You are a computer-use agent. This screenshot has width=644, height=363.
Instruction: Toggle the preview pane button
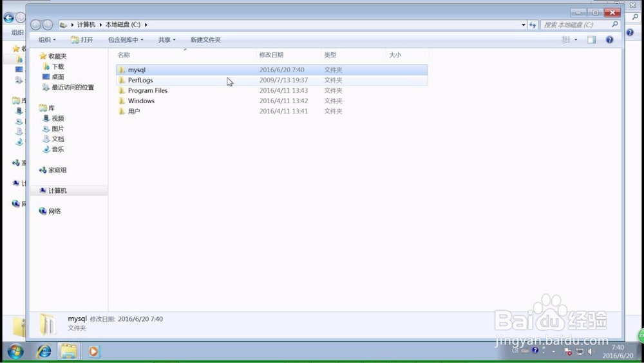(591, 40)
